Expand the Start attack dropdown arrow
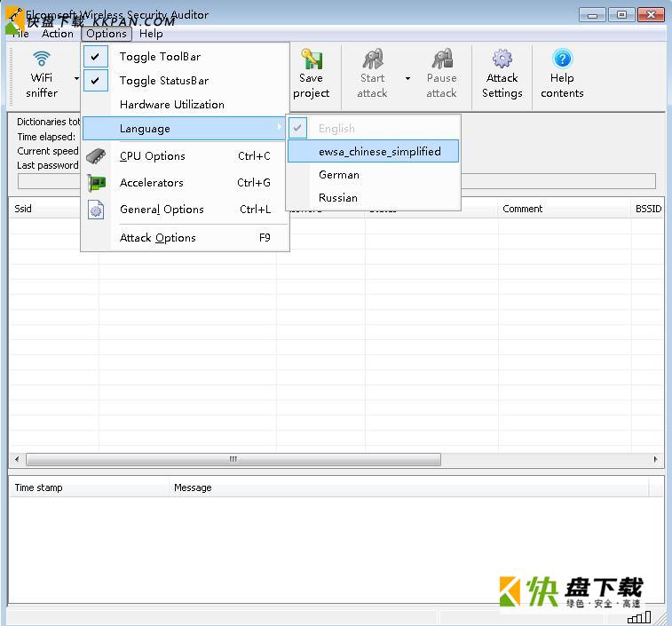This screenshot has height=626, width=672. point(407,78)
